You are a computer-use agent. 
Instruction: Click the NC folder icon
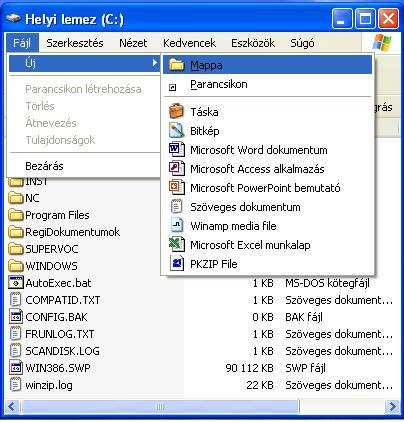[x=15, y=198]
